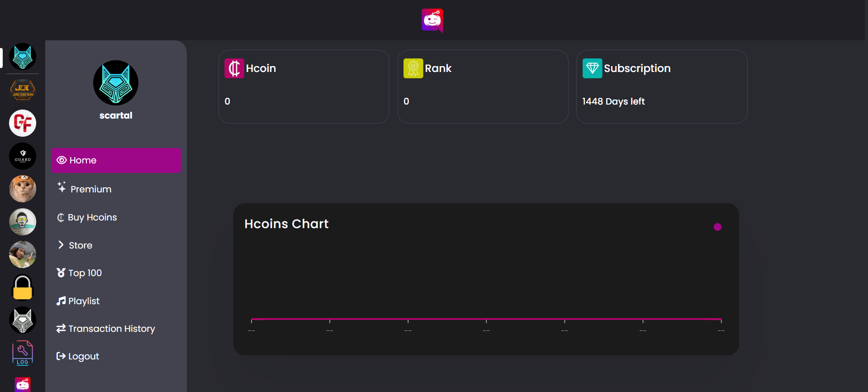This screenshot has height=392, width=868.
Task: Log out of the scartal account
Action: point(83,356)
